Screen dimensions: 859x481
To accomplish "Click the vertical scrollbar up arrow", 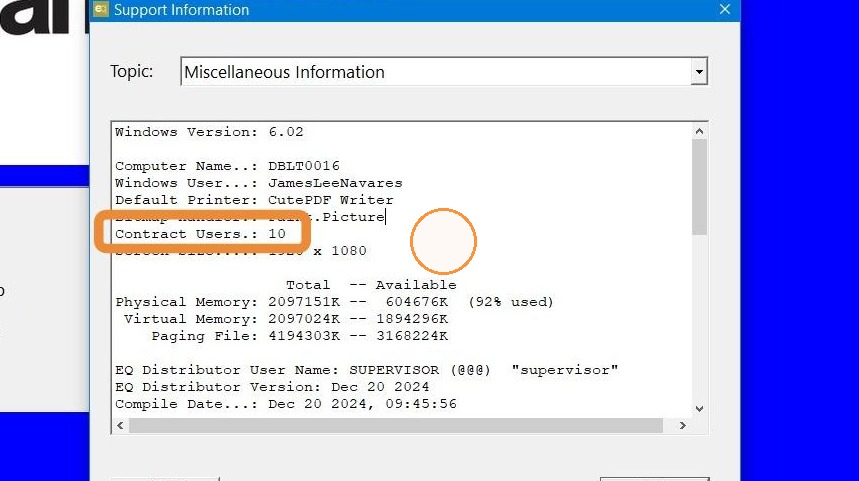I will coord(699,131).
